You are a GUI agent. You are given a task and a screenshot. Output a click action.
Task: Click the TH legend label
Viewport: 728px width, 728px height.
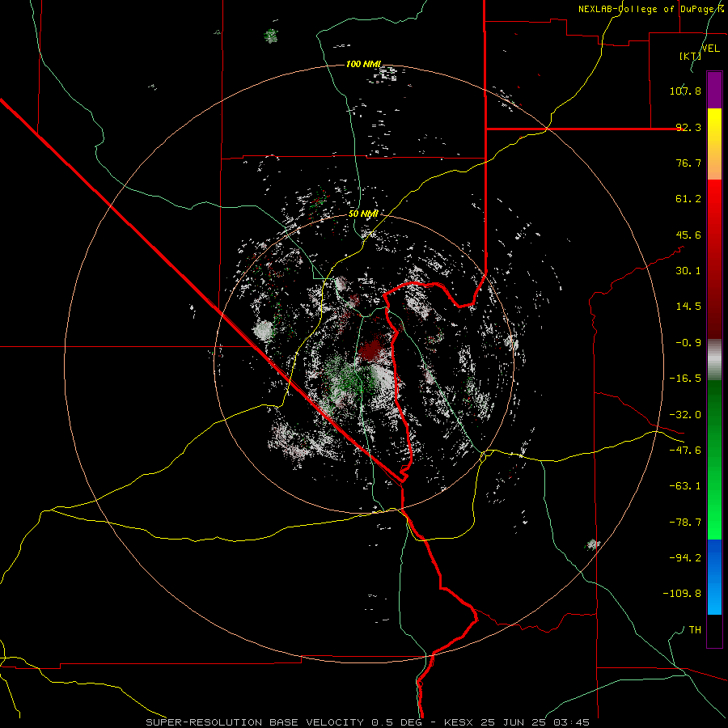pyautogui.click(x=695, y=630)
